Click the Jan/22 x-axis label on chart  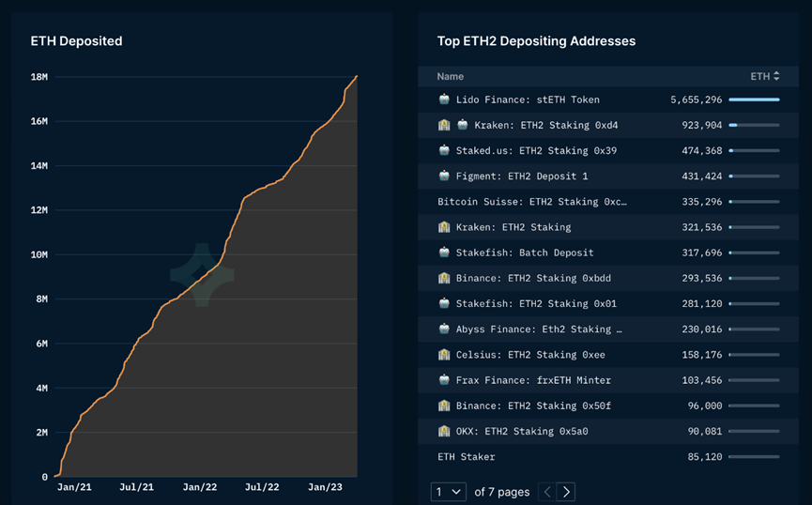coord(199,487)
